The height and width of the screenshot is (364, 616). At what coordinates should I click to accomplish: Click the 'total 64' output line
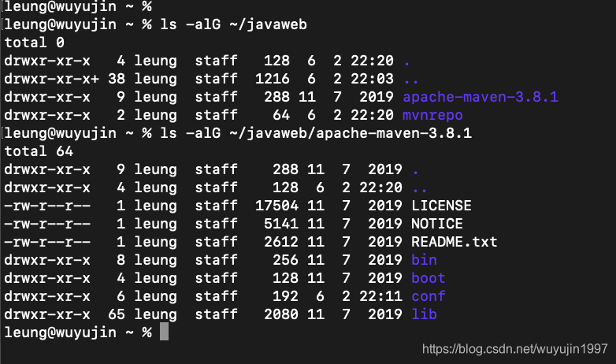(x=39, y=151)
